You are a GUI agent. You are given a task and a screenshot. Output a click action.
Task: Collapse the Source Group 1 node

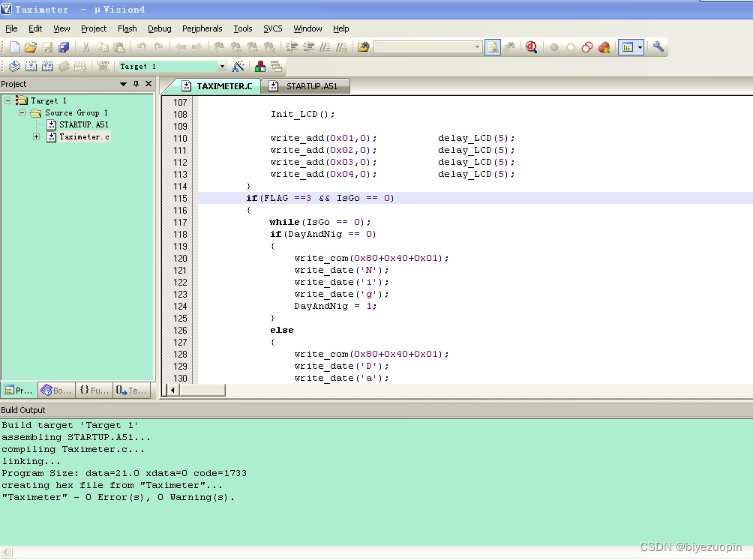(22, 112)
